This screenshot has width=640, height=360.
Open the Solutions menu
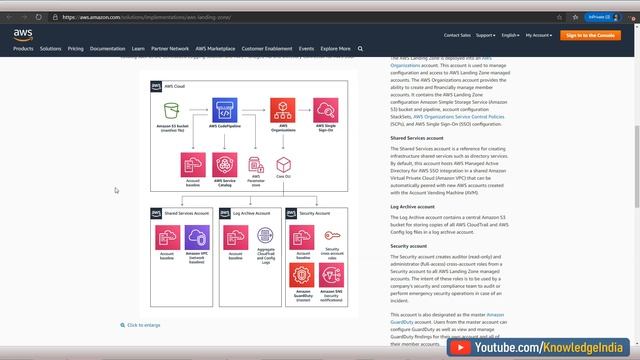point(50,49)
